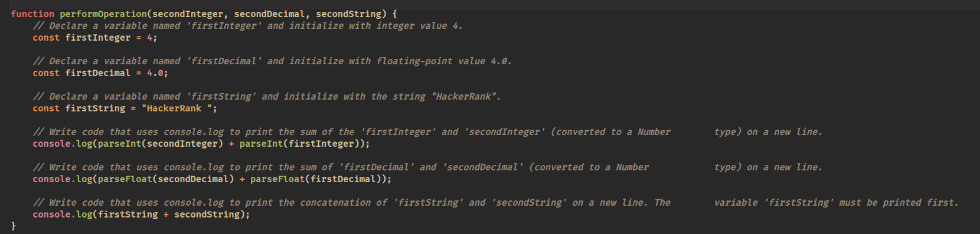Click the function keyword on first line
Image resolution: width=980 pixels, height=234 pixels.
32,14
